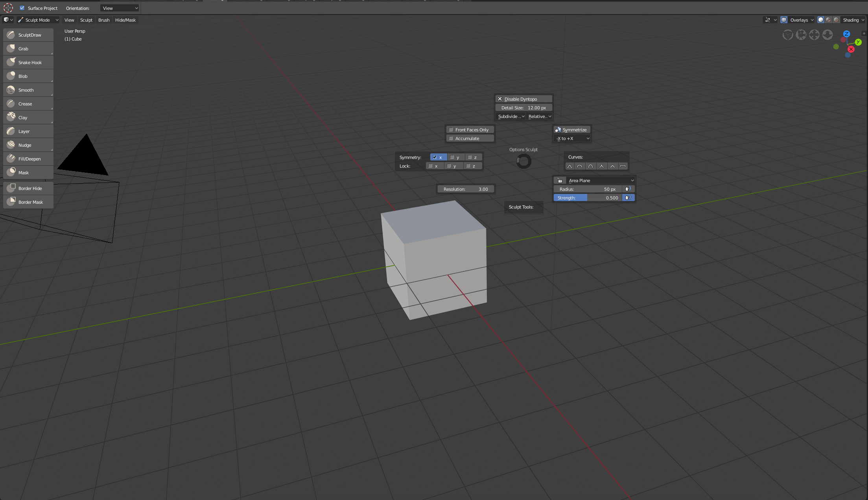Select the Nudge brush
This screenshot has height=500, width=868.
(28, 145)
